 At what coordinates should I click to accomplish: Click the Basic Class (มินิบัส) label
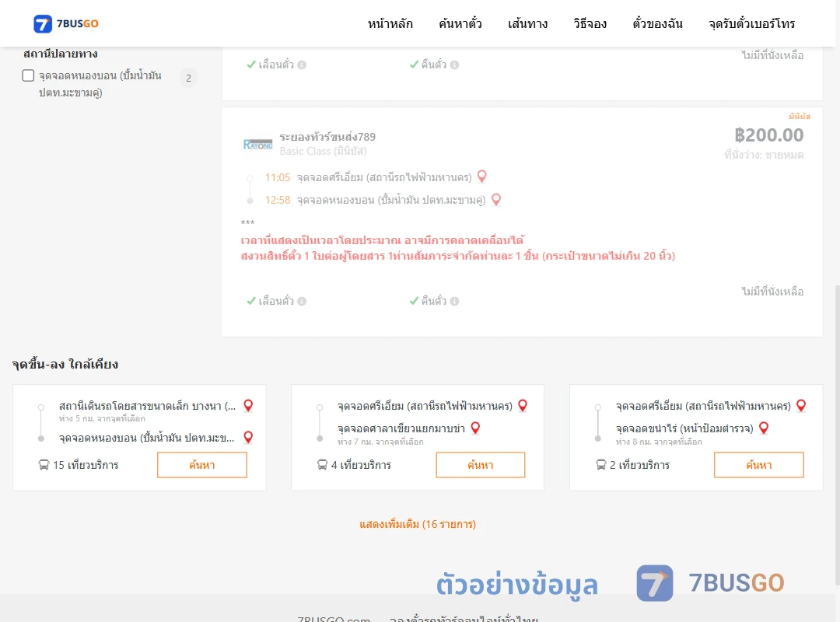(x=323, y=151)
